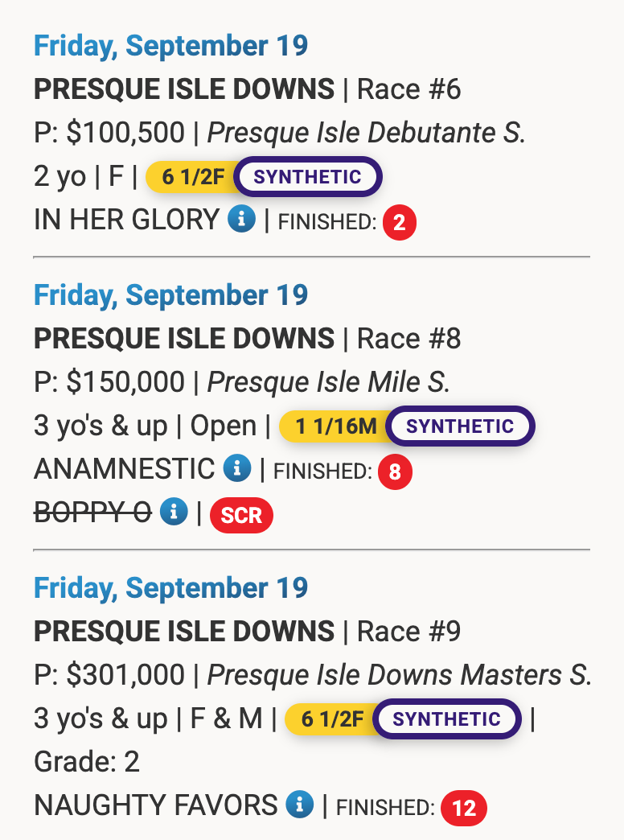Click the struck-through BOPPY O name
Viewport: 624px width, 840px height.
(x=92, y=513)
